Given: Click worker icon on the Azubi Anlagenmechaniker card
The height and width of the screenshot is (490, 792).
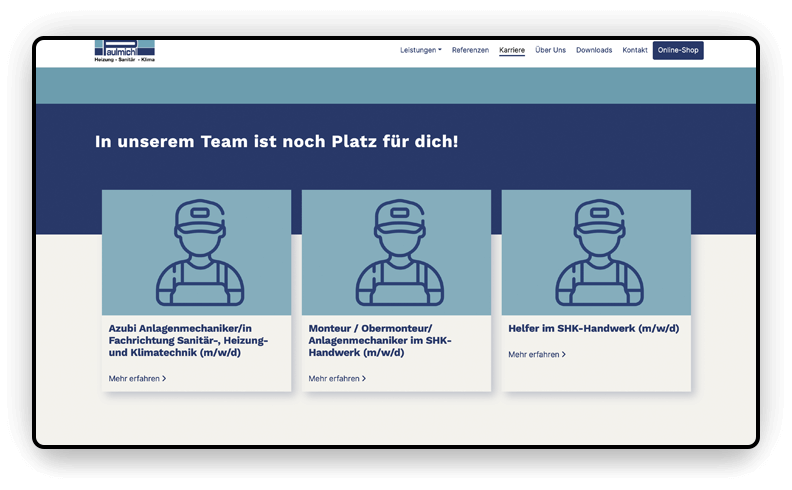Looking at the screenshot, I should [x=196, y=253].
